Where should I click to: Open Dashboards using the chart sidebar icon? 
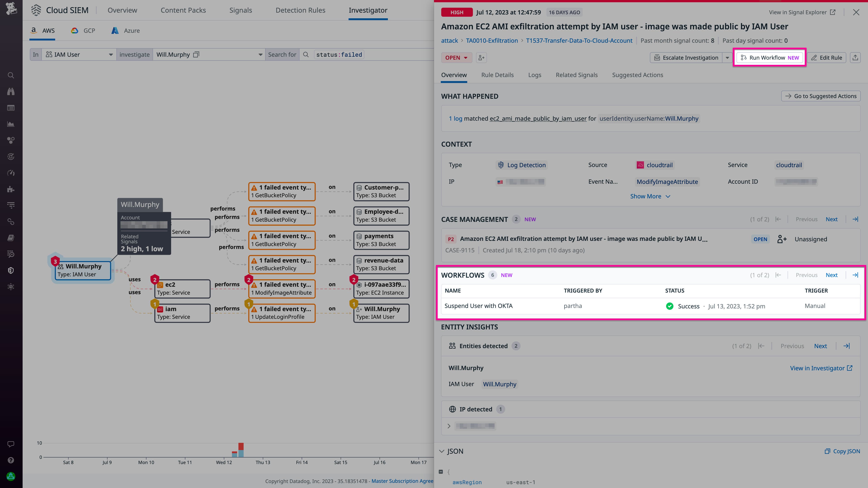(x=10, y=124)
